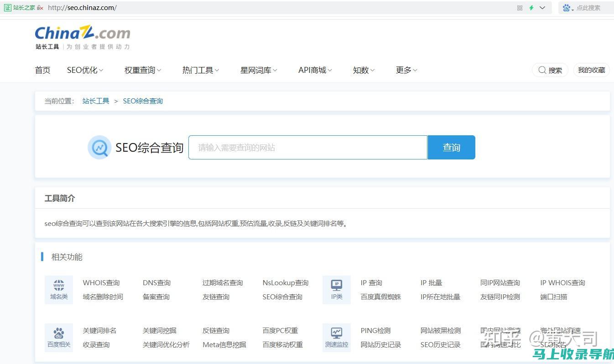Screen dimensions: 614x364
Task: Open IP WHOIS查询 link
Action: click(x=562, y=283)
